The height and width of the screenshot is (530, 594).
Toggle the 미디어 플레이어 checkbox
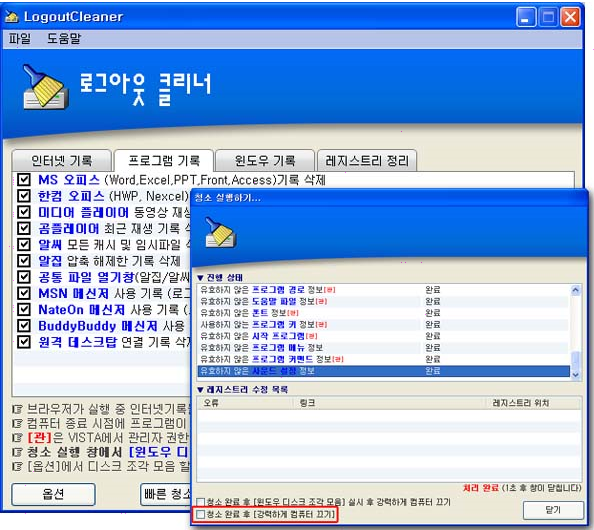click(x=24, y=212)
